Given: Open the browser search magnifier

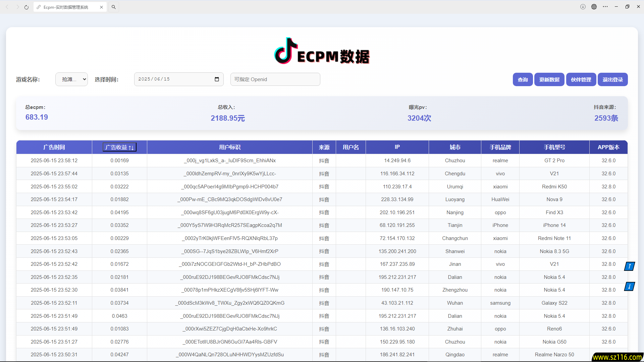Looking at the screenshot, I should [x=114, y=7].
